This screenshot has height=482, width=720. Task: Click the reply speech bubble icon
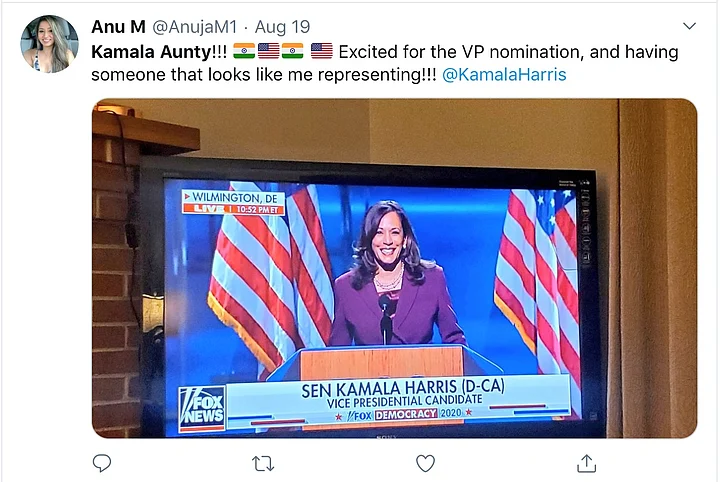point(101,463)
